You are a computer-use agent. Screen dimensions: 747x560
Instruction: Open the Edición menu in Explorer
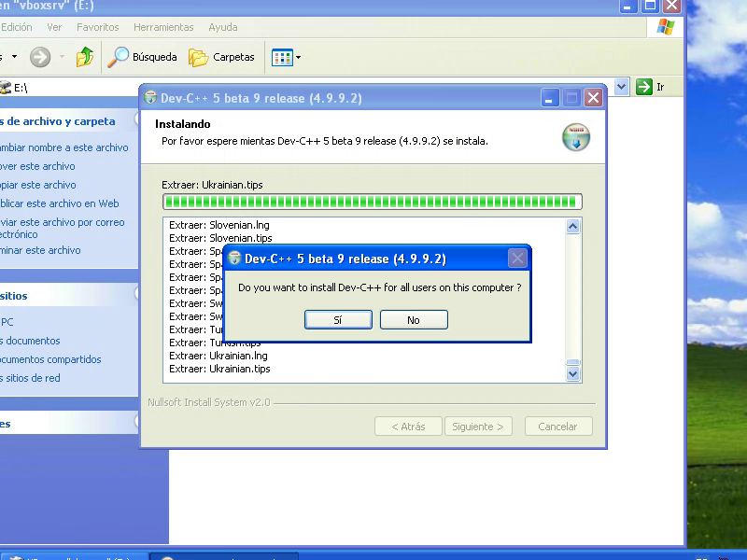click(17, 27)
